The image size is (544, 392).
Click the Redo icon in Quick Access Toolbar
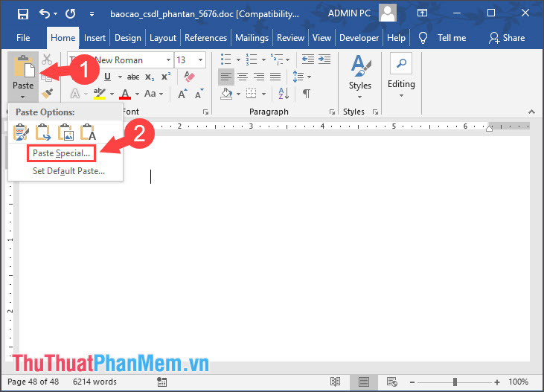click(x=70, y=13)
